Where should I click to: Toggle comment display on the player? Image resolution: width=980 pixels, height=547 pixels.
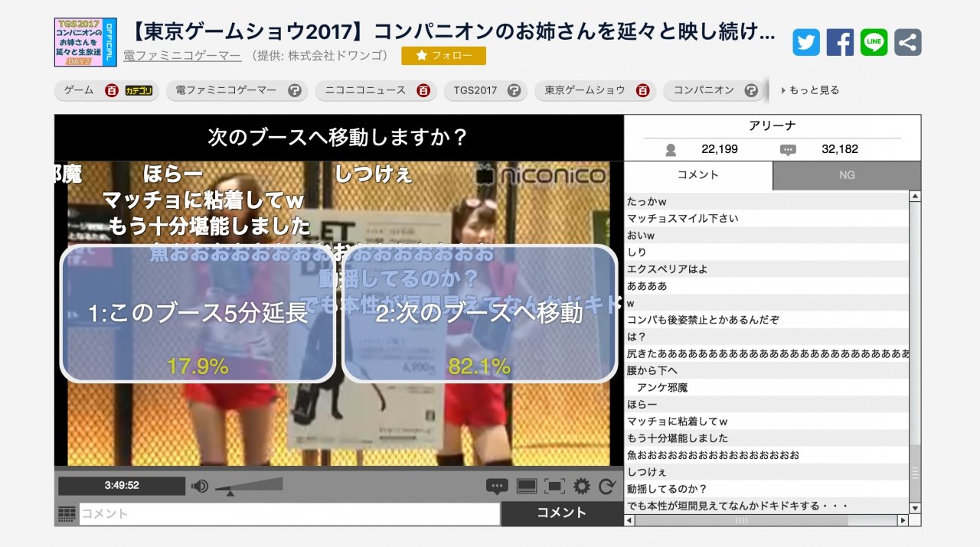498,487
